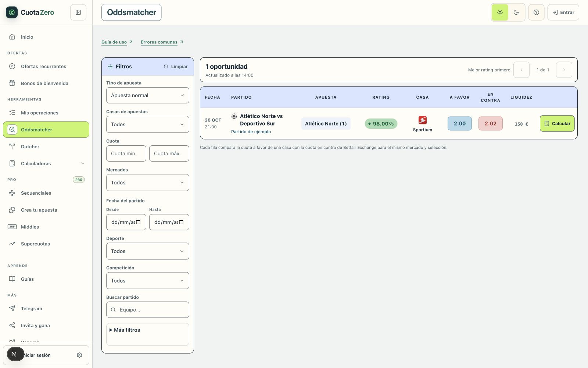The image size is (588, 368).
Task: Click the Crea tu apuesta puzzle icon
Action: coord(12,210)
